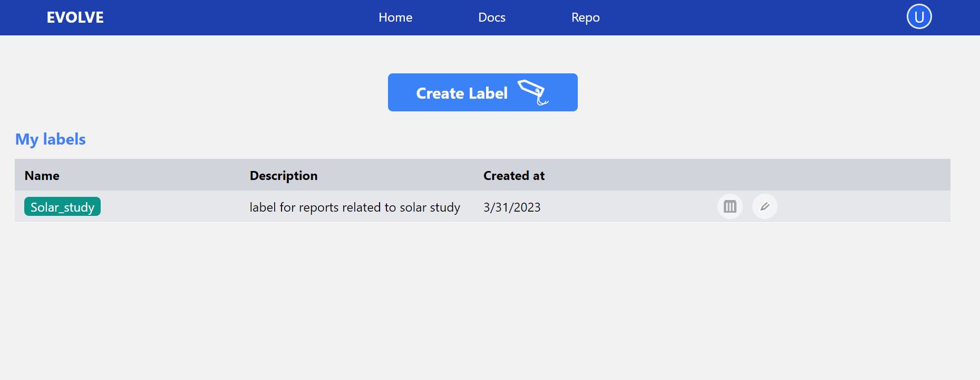Image resolution: width=980 pixels, height=380 pixels.
Task: Navigate to the Repo page
Action: click(x=585, y=17)
